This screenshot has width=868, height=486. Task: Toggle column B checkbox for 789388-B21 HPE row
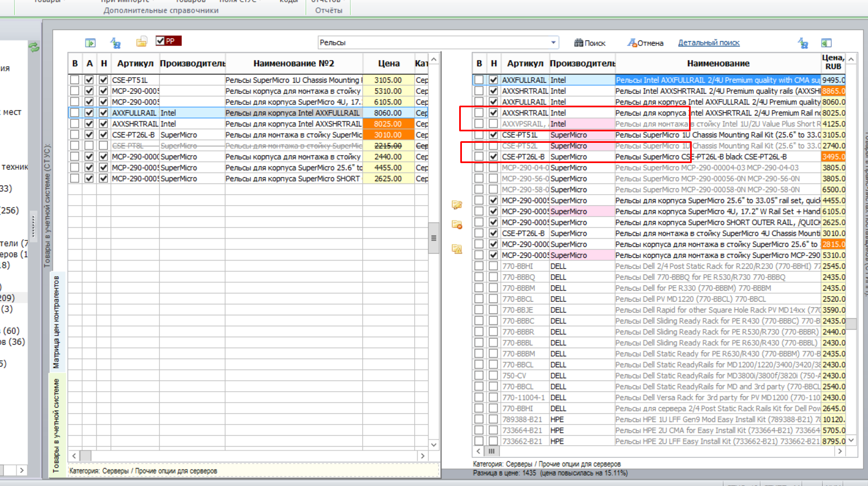click(x=479, y=419)
